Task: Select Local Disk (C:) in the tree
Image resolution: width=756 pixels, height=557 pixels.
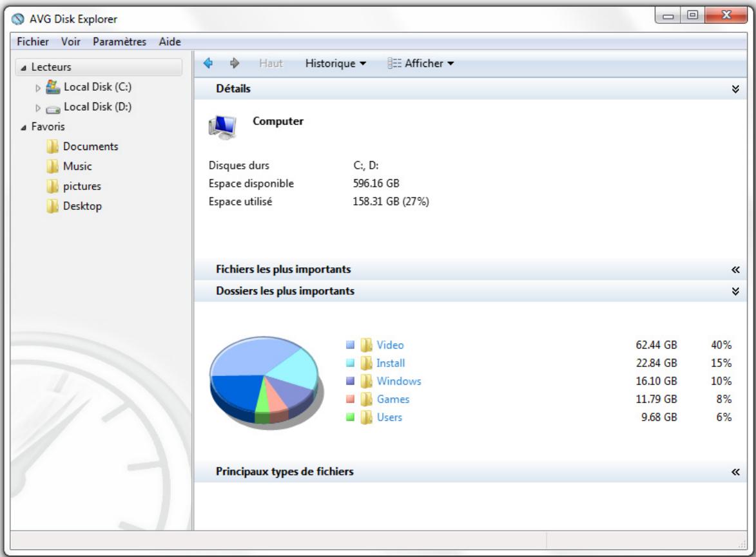Action: coord(97,87)
